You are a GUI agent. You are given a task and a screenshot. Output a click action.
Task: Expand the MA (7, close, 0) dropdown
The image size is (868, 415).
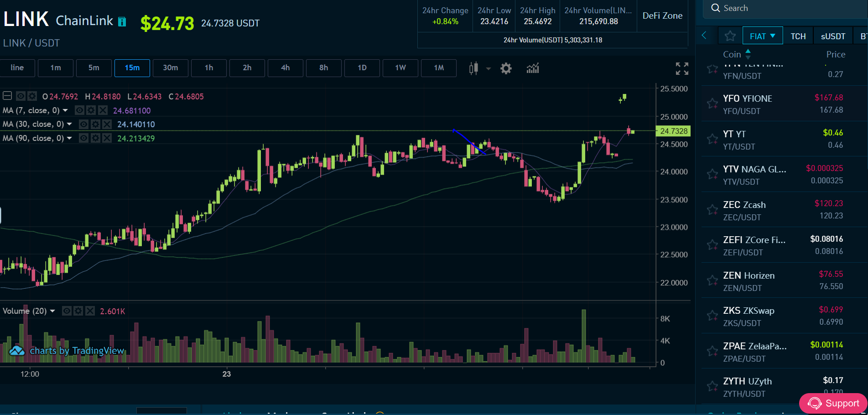[x=65, y=110]
